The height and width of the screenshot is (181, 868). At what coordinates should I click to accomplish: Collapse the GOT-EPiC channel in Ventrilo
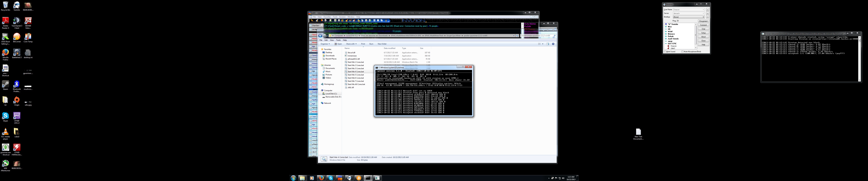[666, 43]
